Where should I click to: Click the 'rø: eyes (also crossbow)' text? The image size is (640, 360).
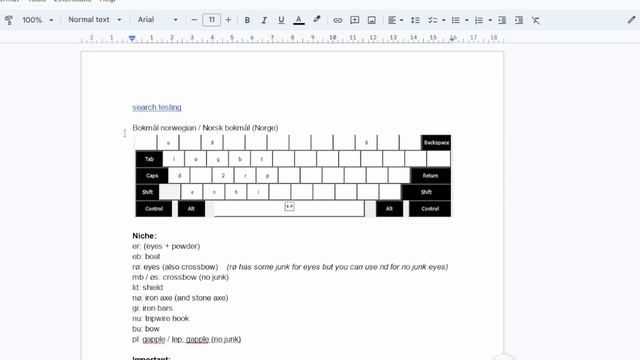click(175, 267)
